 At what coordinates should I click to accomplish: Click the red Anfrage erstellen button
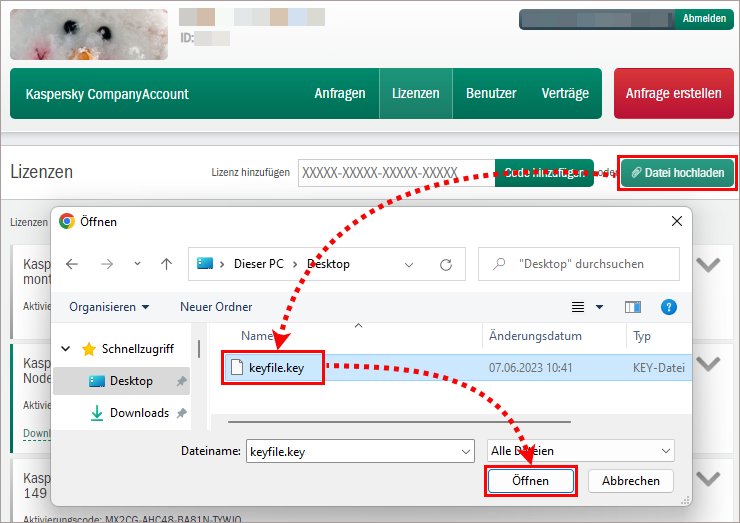(x=673, y=94)
